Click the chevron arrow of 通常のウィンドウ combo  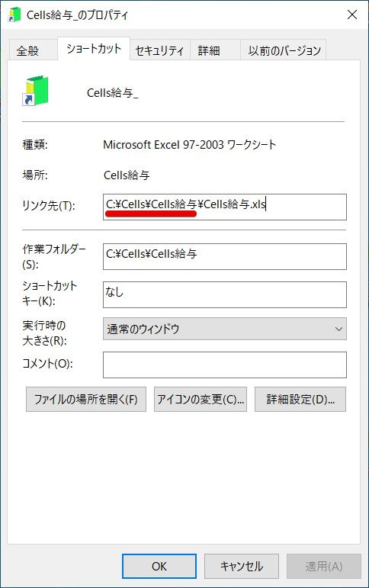339,329
